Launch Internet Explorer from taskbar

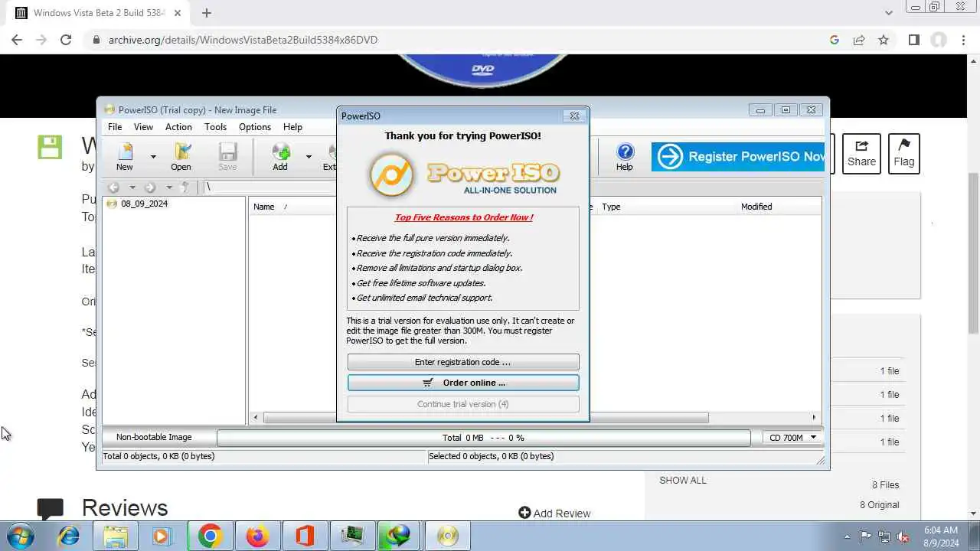click(69, 536)
